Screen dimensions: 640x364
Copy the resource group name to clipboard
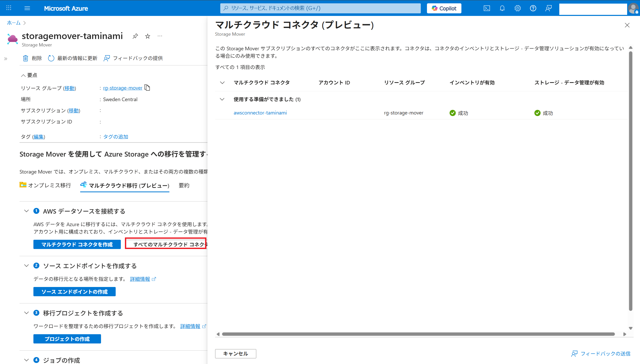click(x=147, y=88)
